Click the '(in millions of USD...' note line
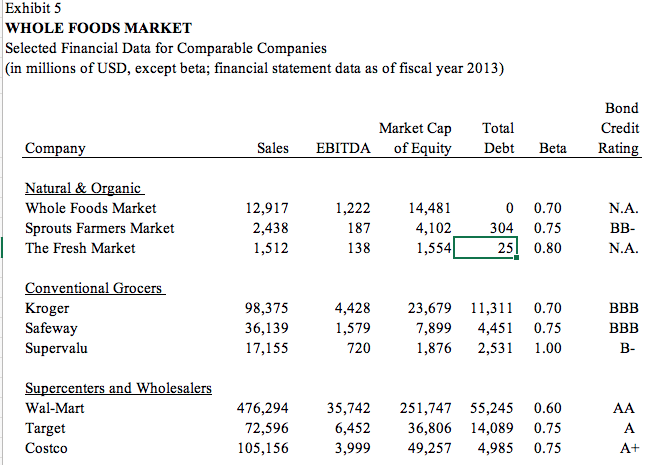The image size is (661, 465). click(255, 68)
